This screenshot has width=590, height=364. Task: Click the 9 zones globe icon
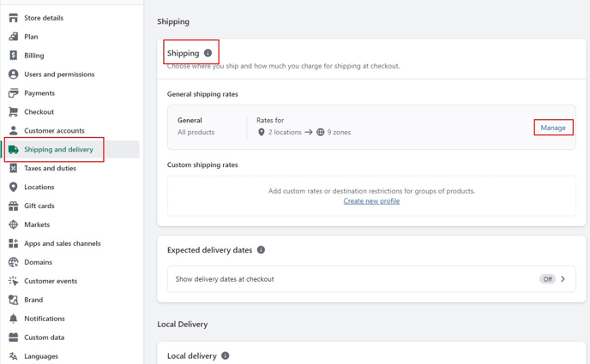coord(320,132)
